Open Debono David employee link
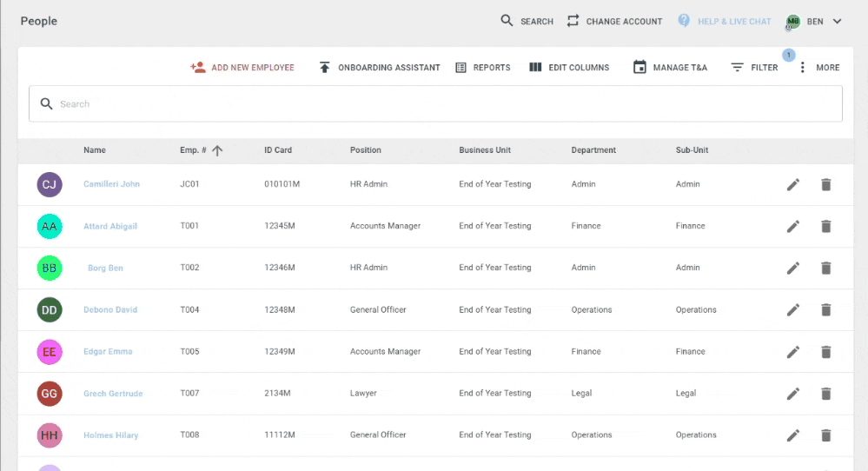This screenshot has width=868, height=471. pos(110,309)
